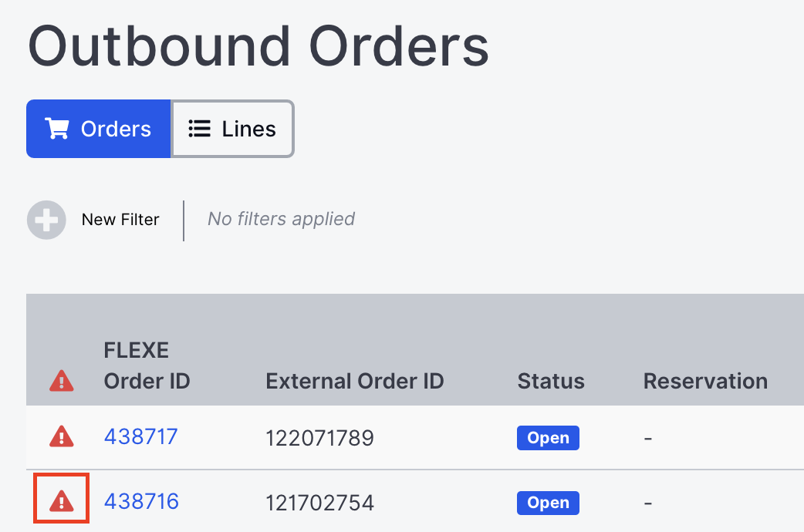Click the plus icon next to New Filter
Image resolution: width=804 pixels, height=532 pixels.
click(46, 220)
